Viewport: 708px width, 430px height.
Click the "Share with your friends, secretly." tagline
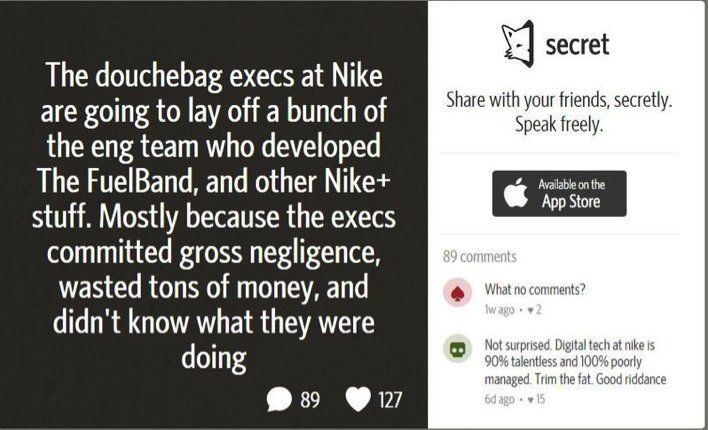559,103
